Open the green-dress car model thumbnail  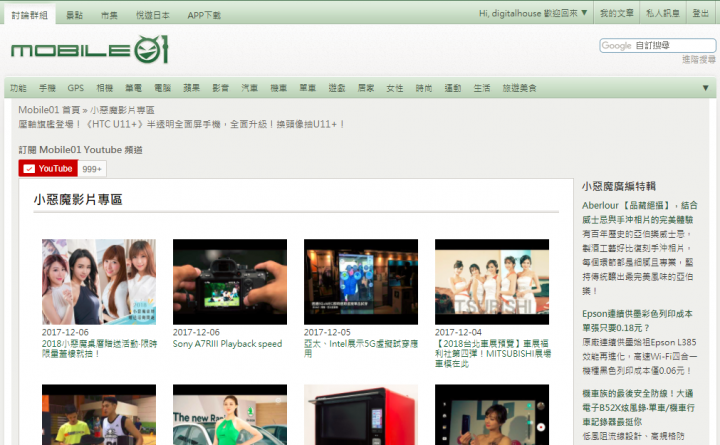coord(230,415)
